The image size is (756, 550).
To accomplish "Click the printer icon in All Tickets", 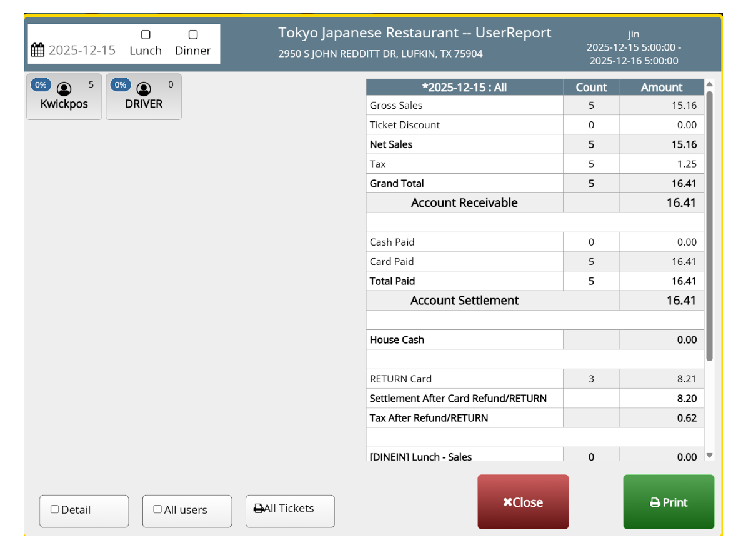I will (258, 509).
